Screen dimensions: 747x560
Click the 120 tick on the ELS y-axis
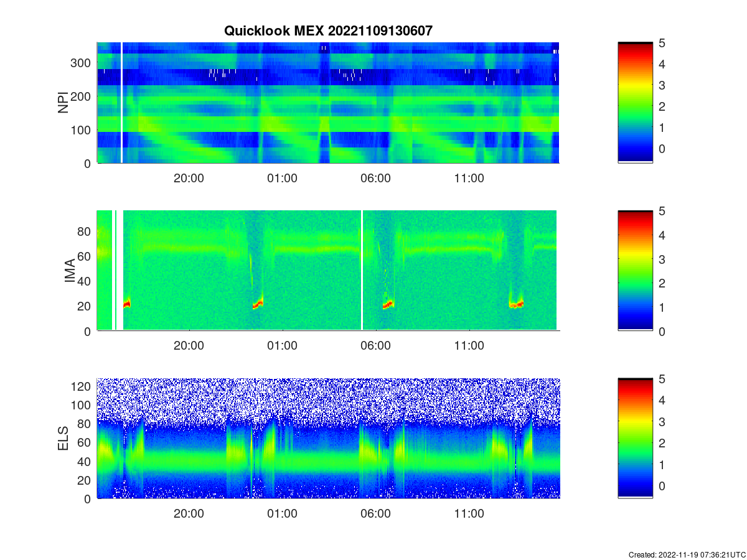(x=82, y=386)
